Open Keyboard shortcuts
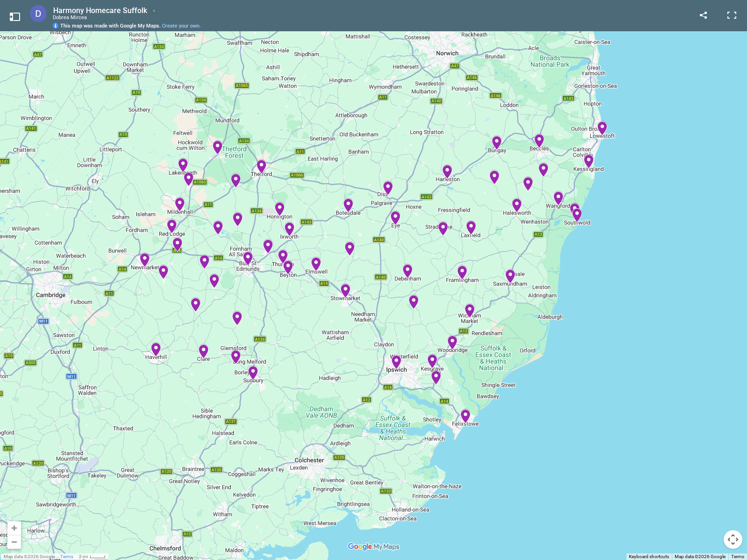The width and height of the screenshot is (747, 560). (648, 557)
